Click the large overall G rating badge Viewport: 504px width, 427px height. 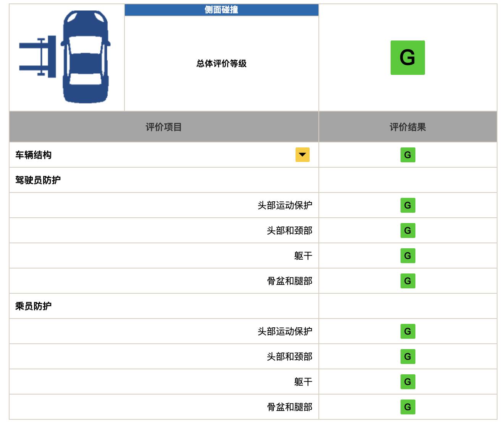coord(407,58)
